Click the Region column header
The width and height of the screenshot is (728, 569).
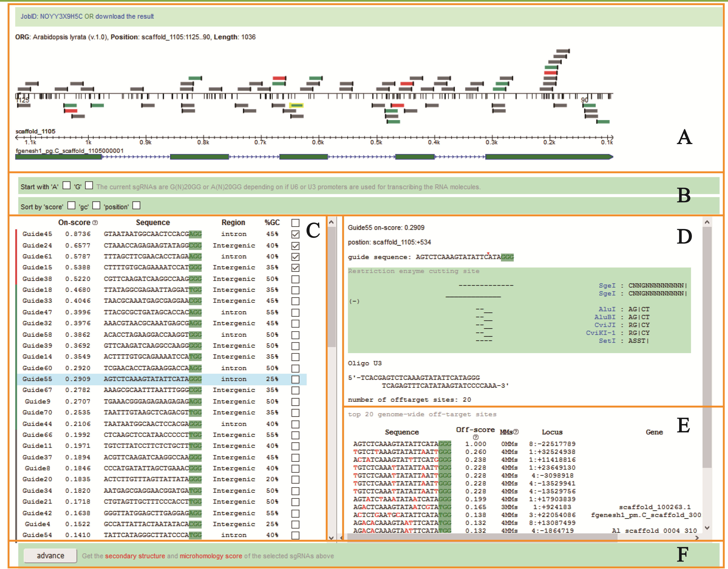pyautogui.click(x=233, y=223)
